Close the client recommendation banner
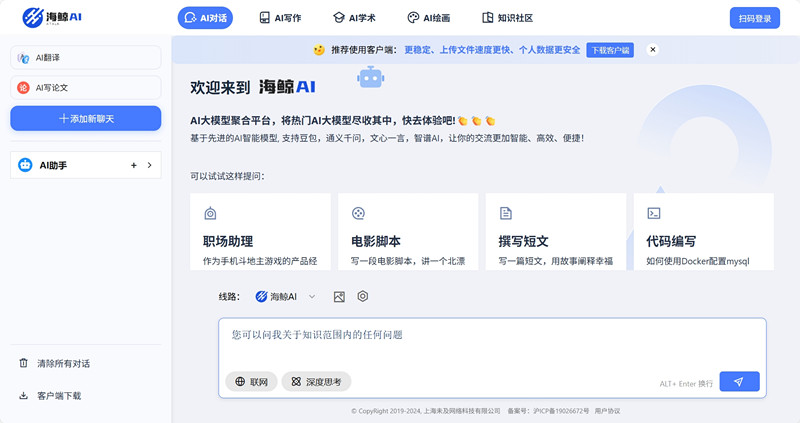This screenshot has width=800, height=423. (x=653, y=49)
